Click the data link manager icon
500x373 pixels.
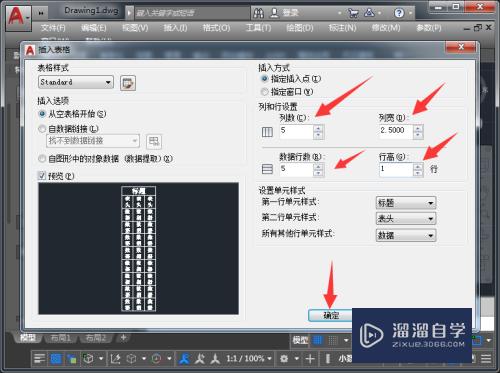tap(154, 142)
